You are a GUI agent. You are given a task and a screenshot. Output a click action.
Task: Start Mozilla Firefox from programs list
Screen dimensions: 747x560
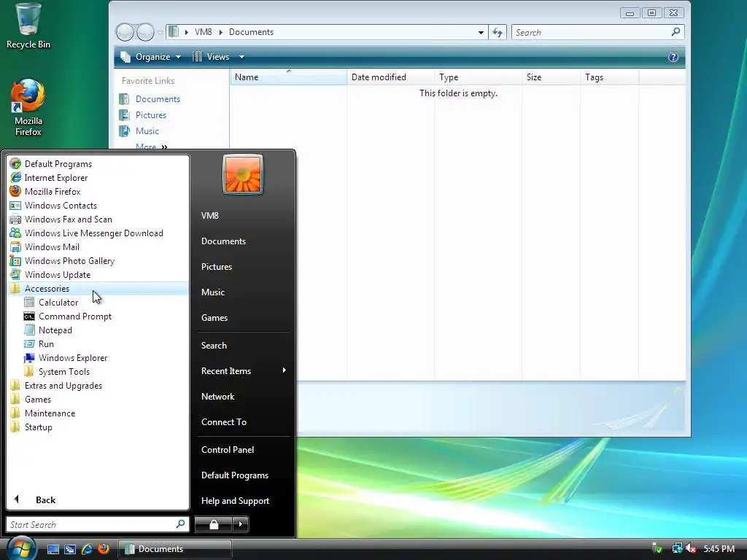point(53,192)
